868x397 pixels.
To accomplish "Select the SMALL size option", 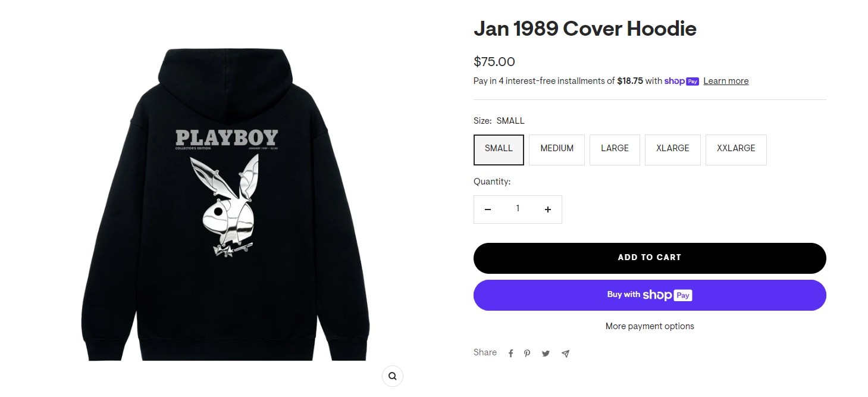I will point(499,149).
